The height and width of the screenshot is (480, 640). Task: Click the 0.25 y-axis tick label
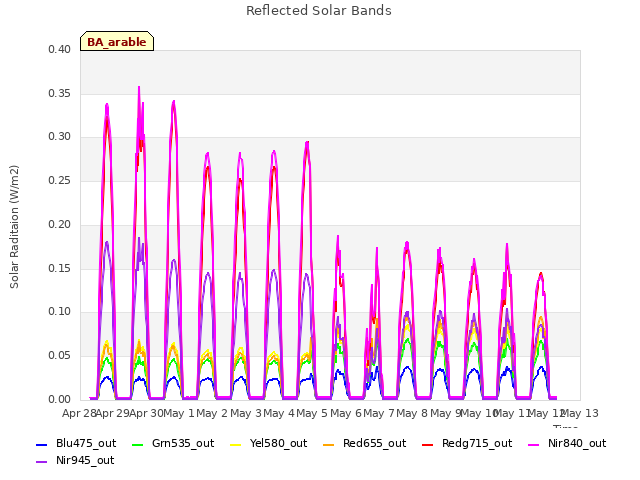[60, 180]
